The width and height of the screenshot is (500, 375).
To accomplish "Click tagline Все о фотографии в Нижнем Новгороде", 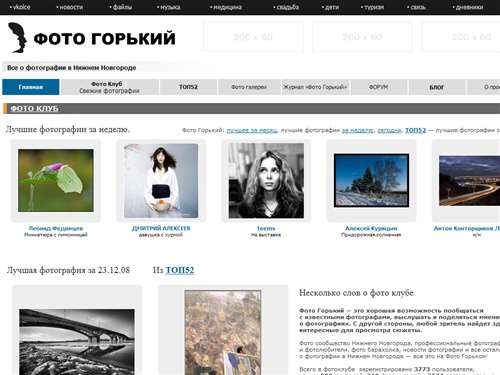I will pos(72,68).
